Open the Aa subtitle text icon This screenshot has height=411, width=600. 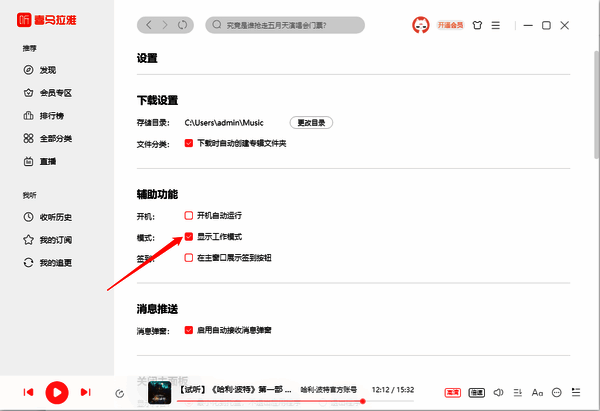point(537,393)
